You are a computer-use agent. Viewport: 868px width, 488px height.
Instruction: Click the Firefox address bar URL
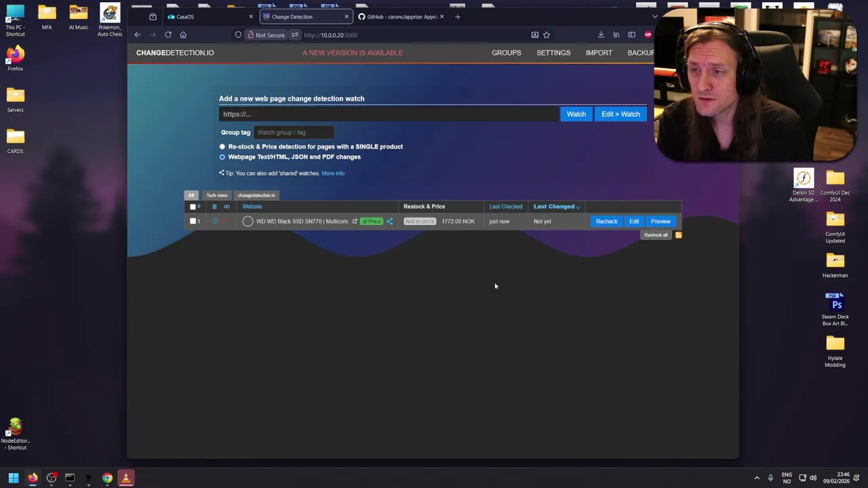331,35
